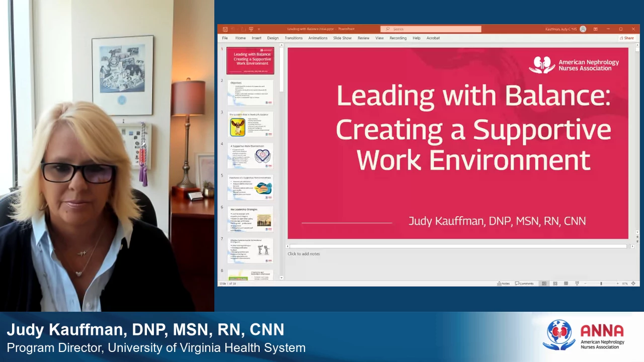
Task: Select slide 7 Effective Communication thumbnail
Action: pyautogui.click(x=250, y=251)
